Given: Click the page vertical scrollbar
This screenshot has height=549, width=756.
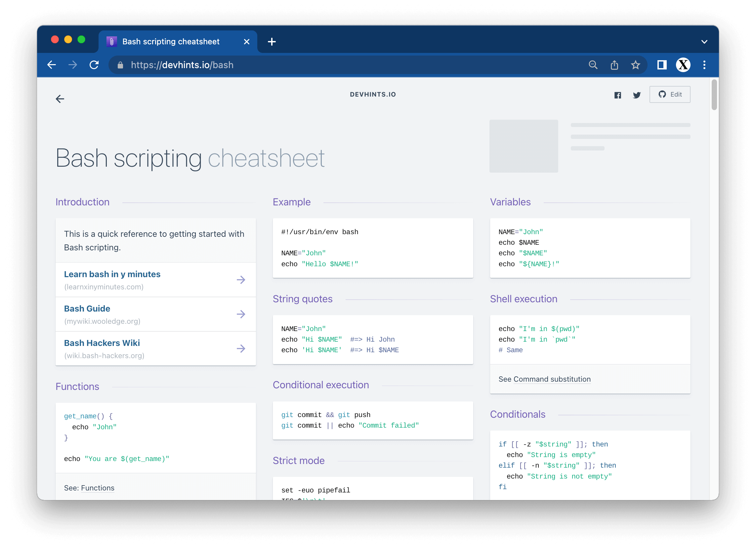Looking at the screenshot, I should (714, 95).
